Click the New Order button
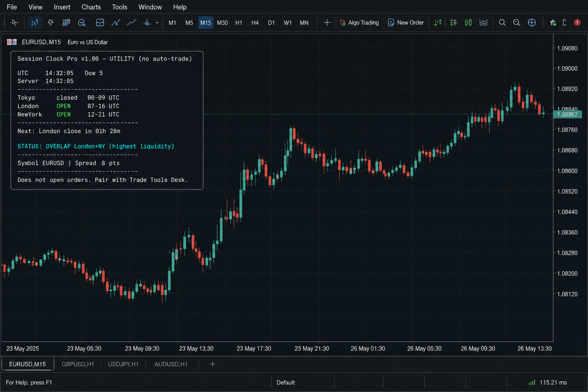 click(406, 23)
